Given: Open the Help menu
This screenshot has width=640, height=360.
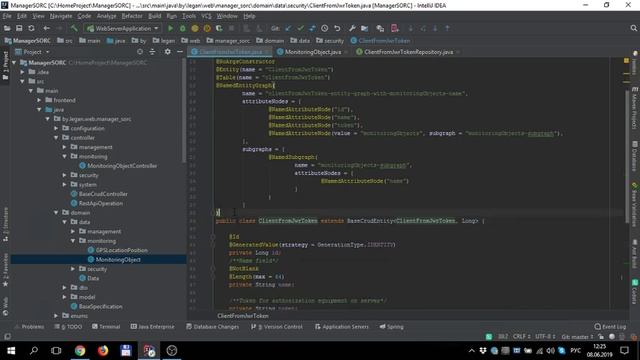Looking at the screenshot, I should (x=249, y=16).
